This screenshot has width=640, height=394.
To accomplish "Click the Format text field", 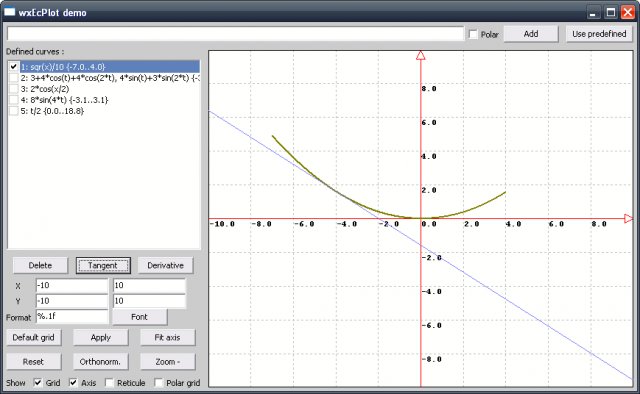I will [72, 316].
